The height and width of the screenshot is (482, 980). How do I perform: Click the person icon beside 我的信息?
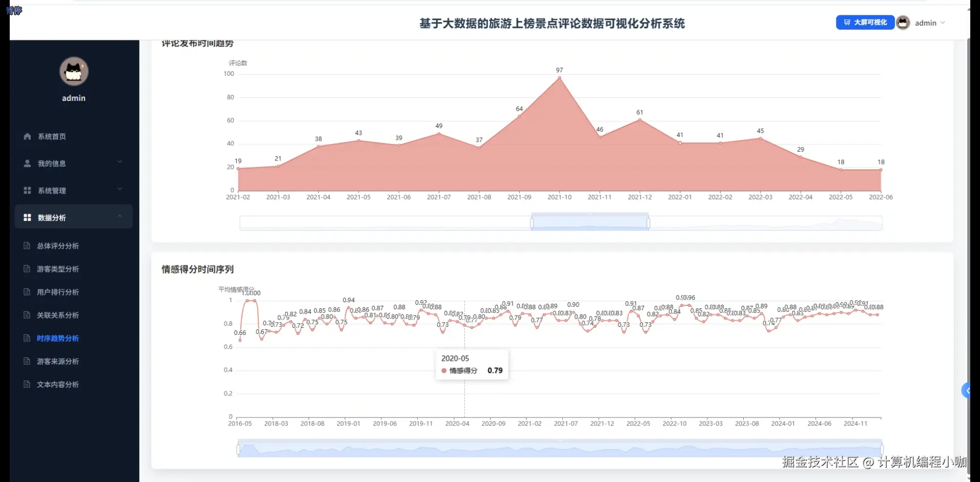click(x=27, y=163)
